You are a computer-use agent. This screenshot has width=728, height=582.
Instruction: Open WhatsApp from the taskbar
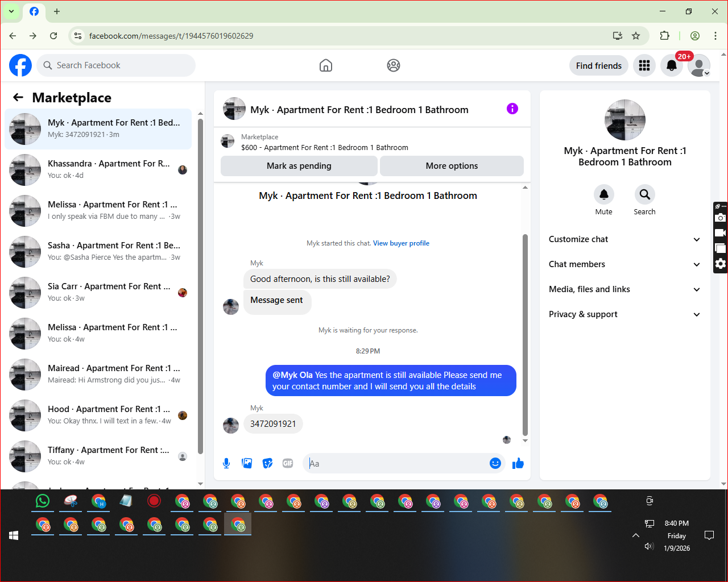tap(43, 501)
